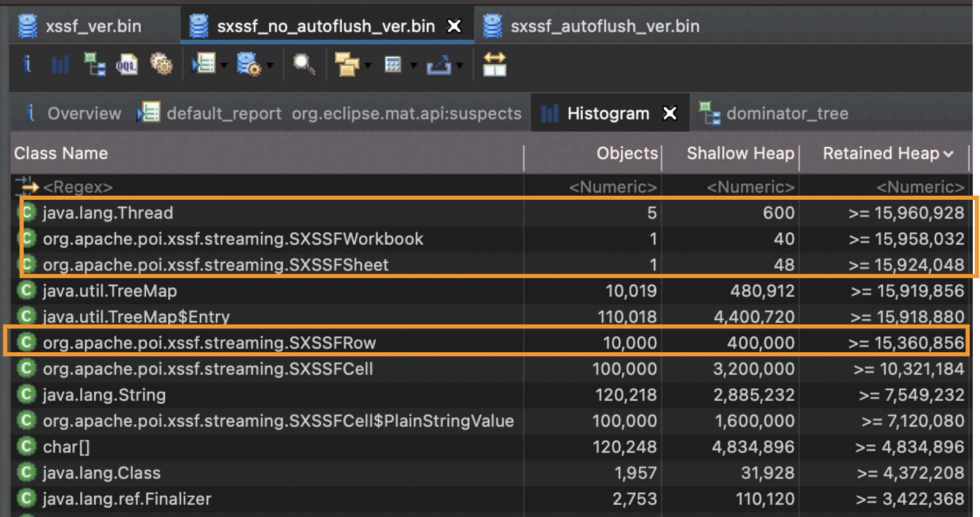Image resolution: width=980 pixels, height=517 pixels.
Task: Click the class icon beside java.lang.Thread
Action: 27,212
